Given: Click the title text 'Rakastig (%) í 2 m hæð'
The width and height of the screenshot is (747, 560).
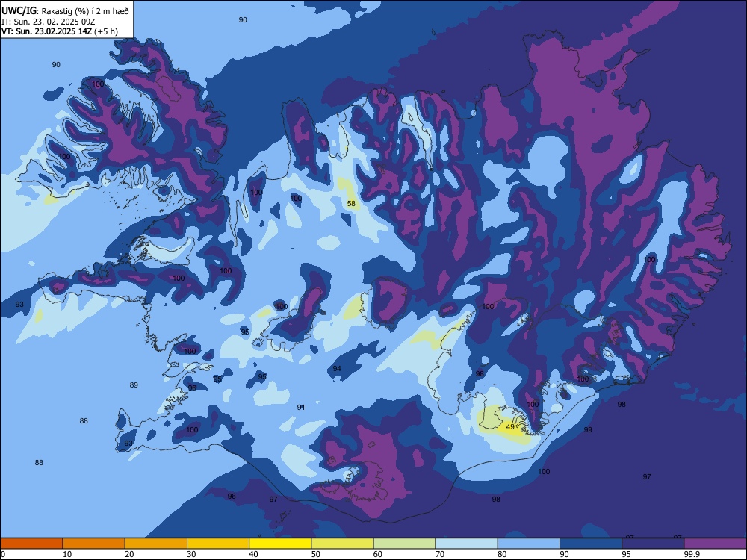Looking at the screenshot, I should (x=85, y=11).
